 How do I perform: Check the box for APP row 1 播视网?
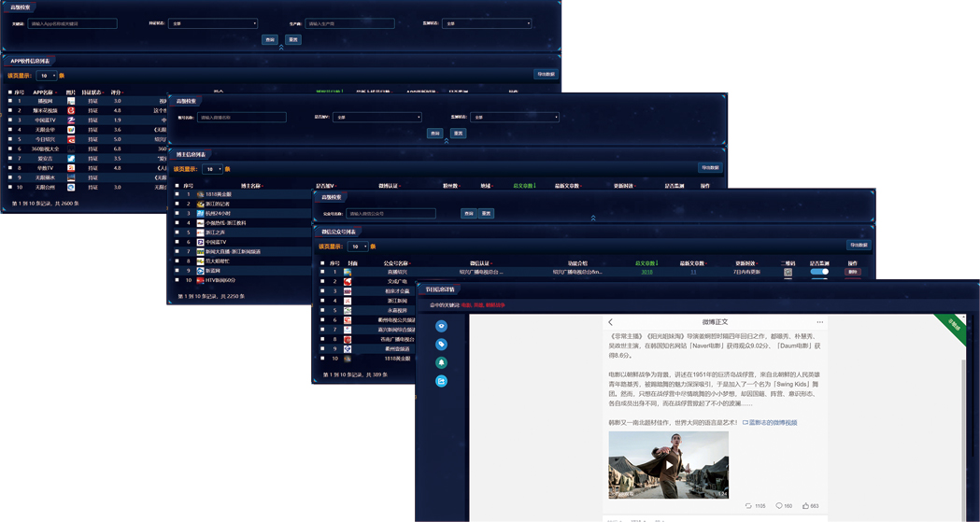[x=10, y=101]
